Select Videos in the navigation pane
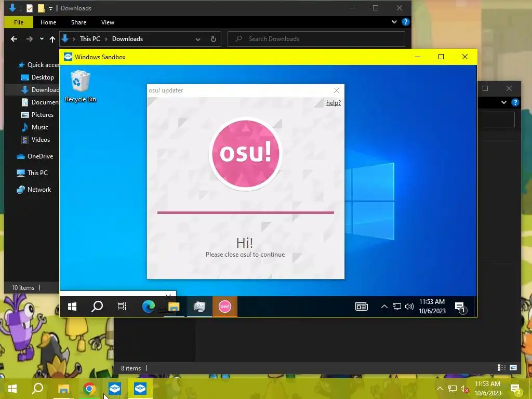Image resolution: width=532 pixels, height=399 pixels. (x=35, y=140)
